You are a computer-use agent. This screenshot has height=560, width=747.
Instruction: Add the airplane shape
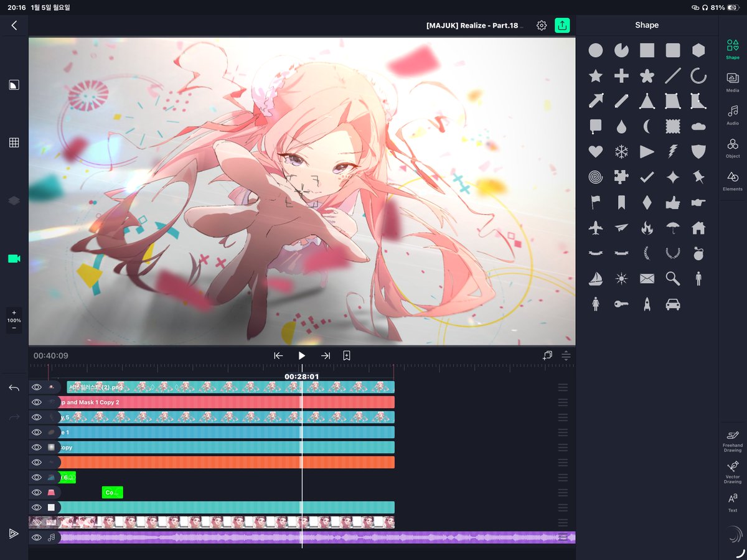[x=596, y=228]
